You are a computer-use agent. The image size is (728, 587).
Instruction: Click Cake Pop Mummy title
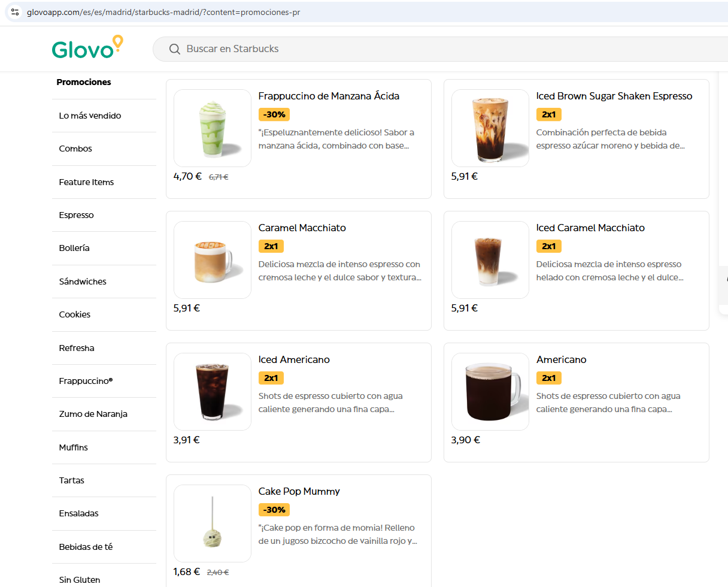tap(299, 491)
